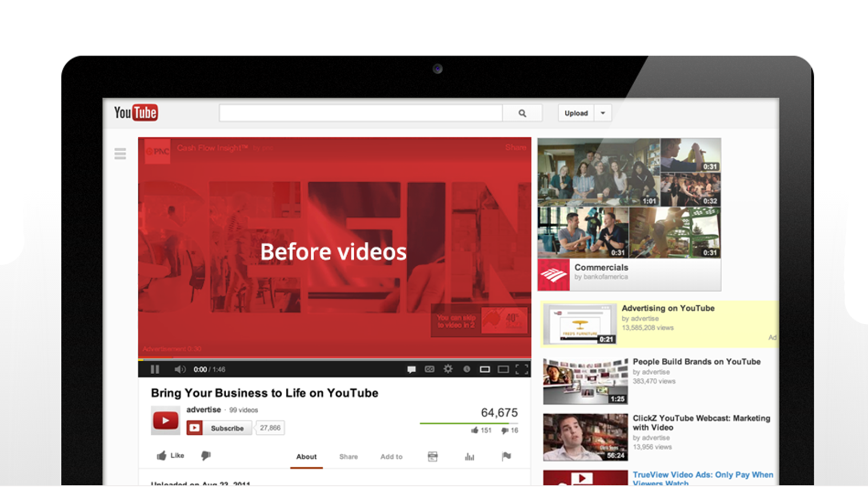Toggle the annotations speech bubble icon

(412, 369)
